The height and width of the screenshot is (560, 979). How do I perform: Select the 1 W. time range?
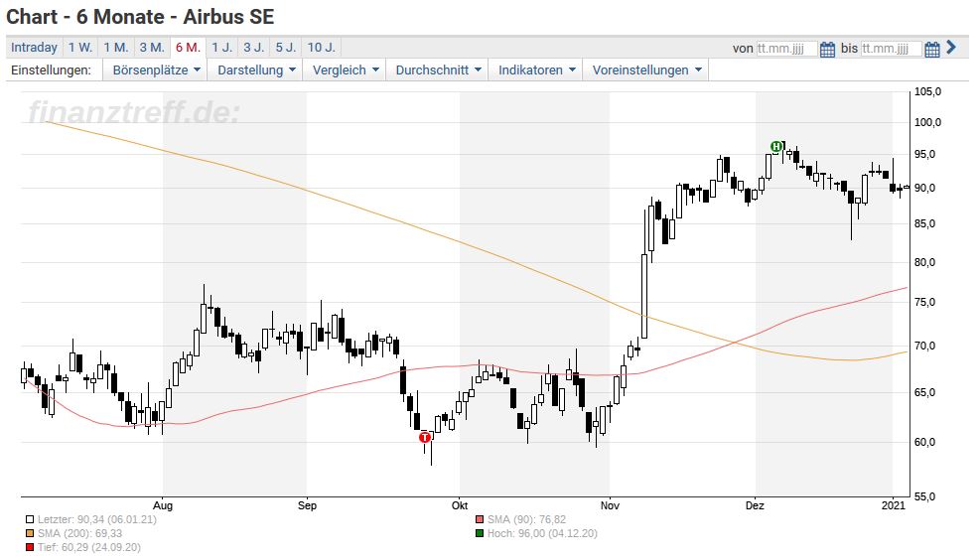tap(80, 48)
